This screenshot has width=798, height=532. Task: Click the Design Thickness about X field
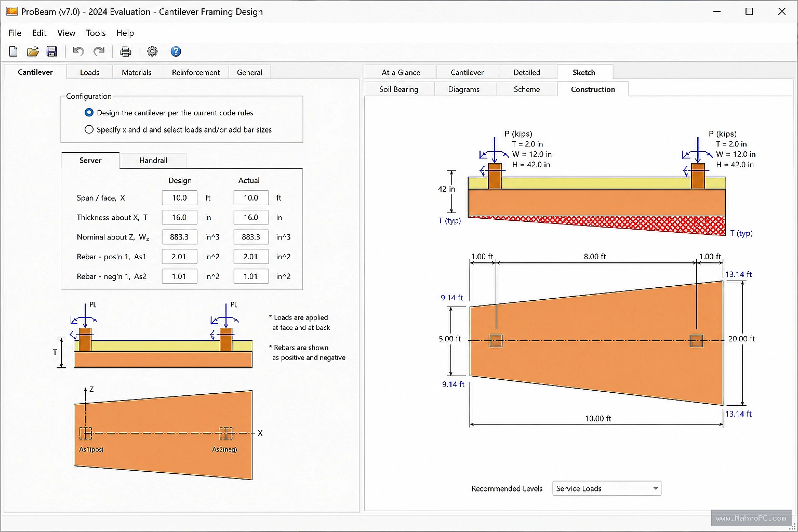(179, 218)
